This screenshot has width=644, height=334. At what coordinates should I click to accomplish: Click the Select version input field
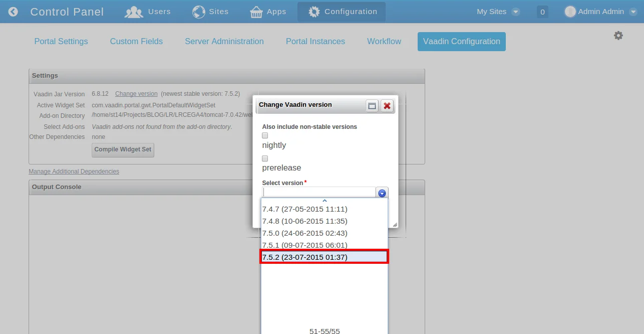coord(319,193)
